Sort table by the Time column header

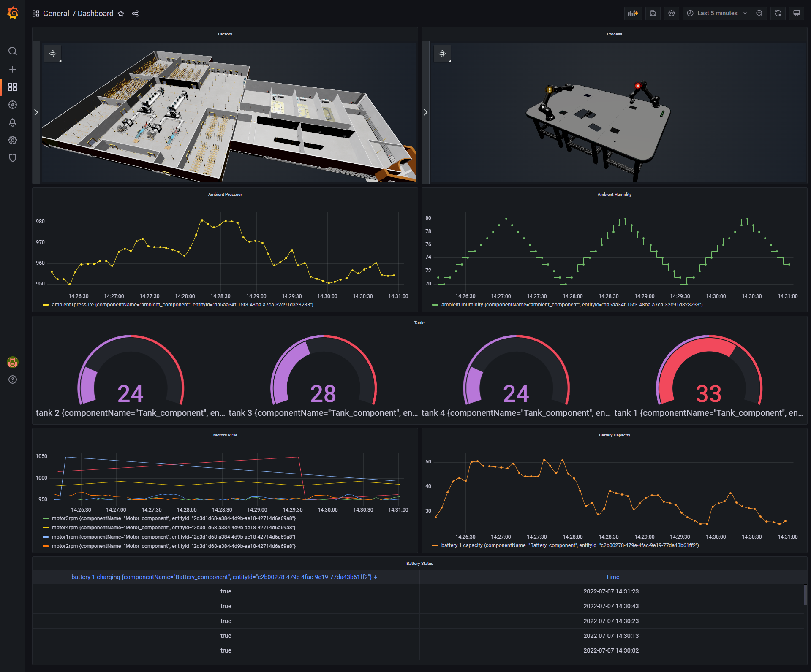point(612,577)
